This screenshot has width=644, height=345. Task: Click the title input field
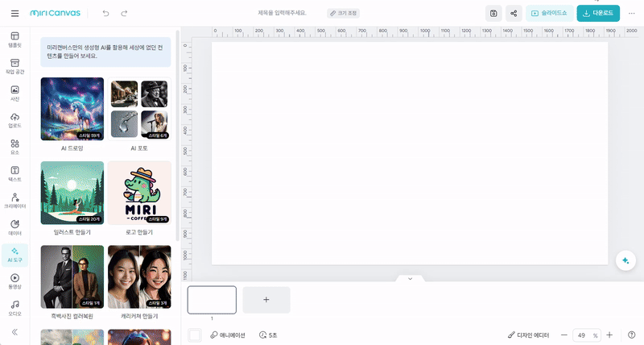tap(283, 13)
